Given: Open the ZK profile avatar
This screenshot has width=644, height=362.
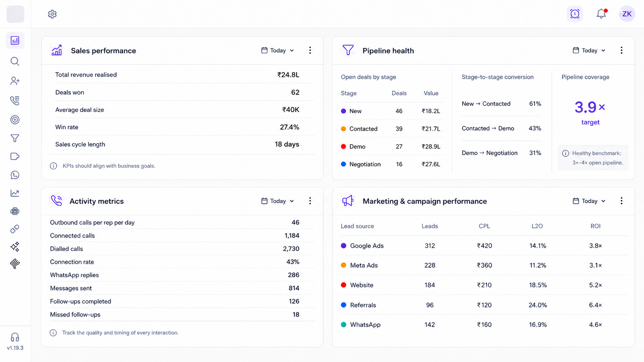Looking at the screenshot, I should coord(627,14).
